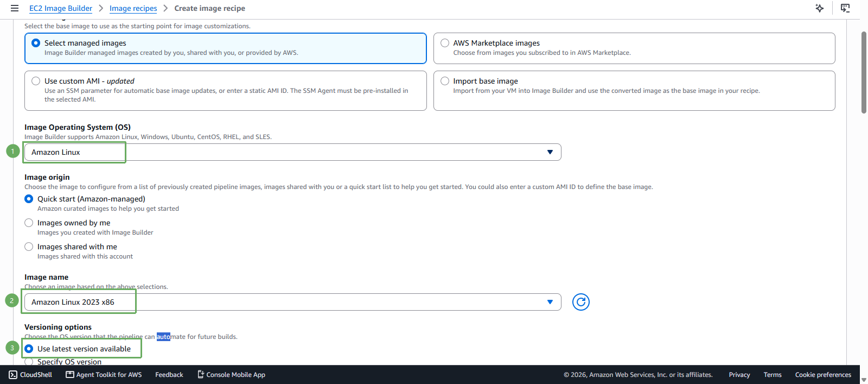Open the Image Operating System dropdown

click(293, 152)
